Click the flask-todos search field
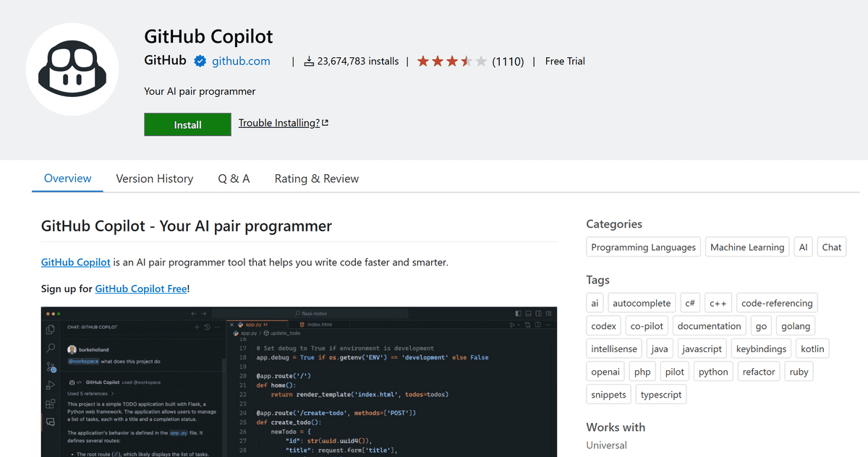Screen dimensions: 868x457 310,312
